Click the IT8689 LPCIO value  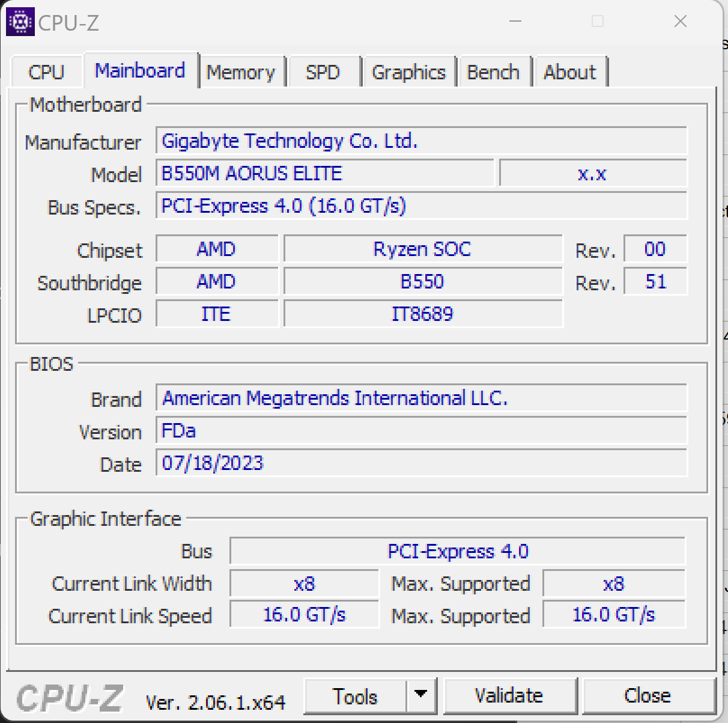pyautogui.click(x=423, y=314)
